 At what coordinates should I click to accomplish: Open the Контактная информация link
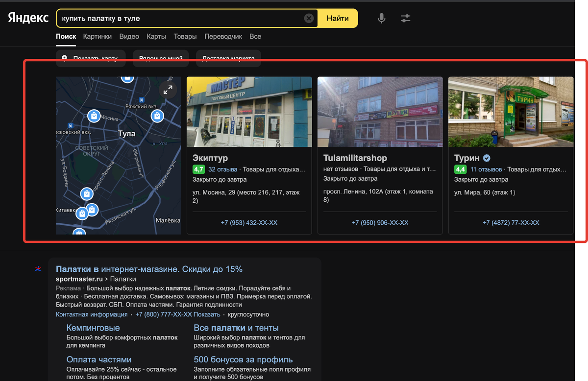click(92, 314)
